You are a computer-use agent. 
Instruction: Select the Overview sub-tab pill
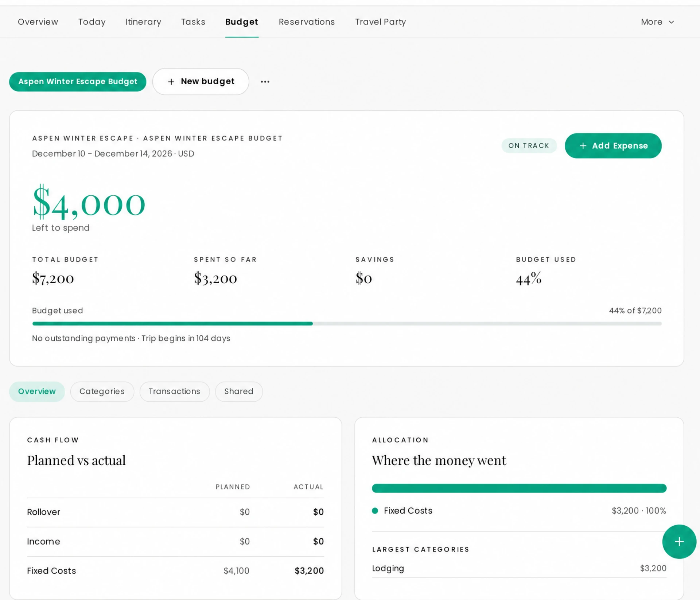[37, 391]
